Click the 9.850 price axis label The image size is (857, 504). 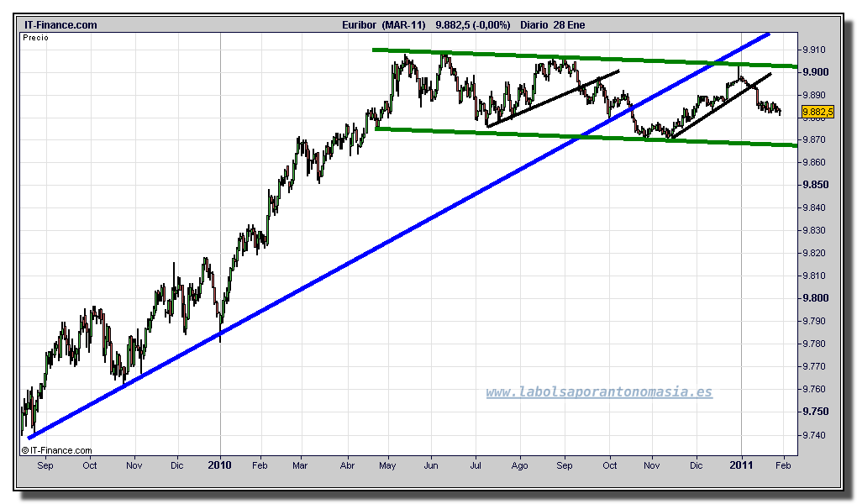pos(816,185)
